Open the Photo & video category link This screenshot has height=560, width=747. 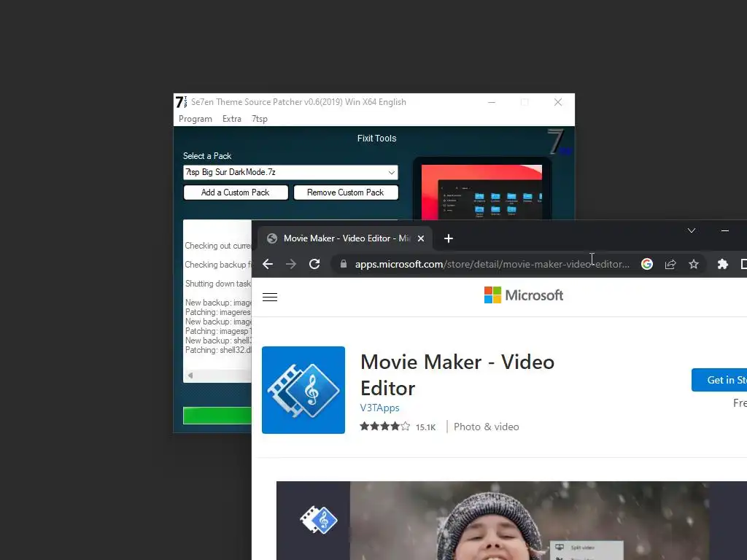[x=486, y=427]
